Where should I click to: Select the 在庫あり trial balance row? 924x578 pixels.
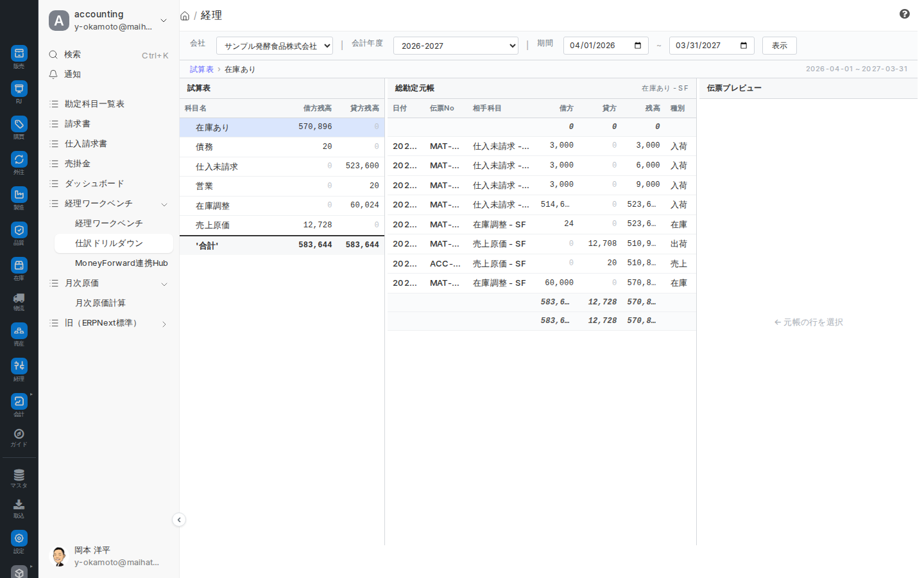coord(282,127)
